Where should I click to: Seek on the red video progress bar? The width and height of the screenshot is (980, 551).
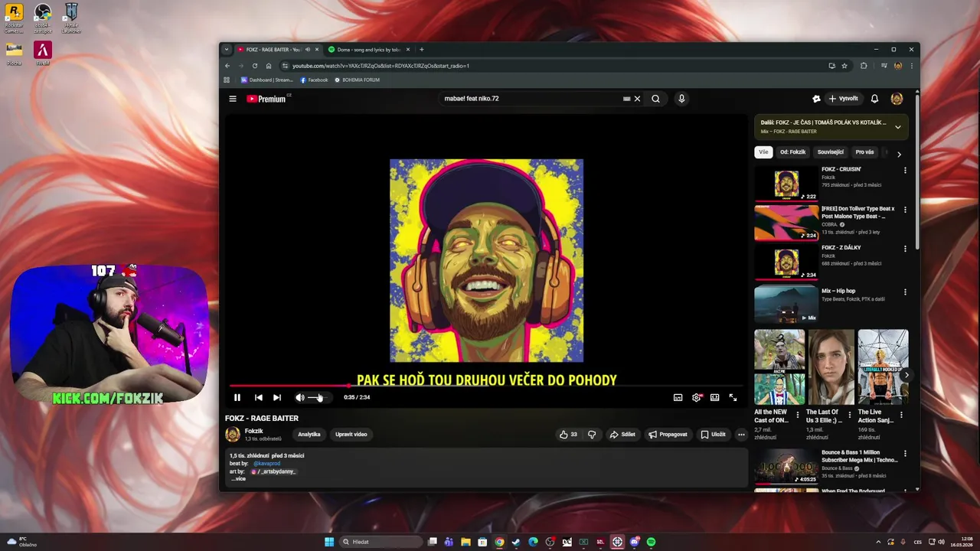click(x=486, y=386)
